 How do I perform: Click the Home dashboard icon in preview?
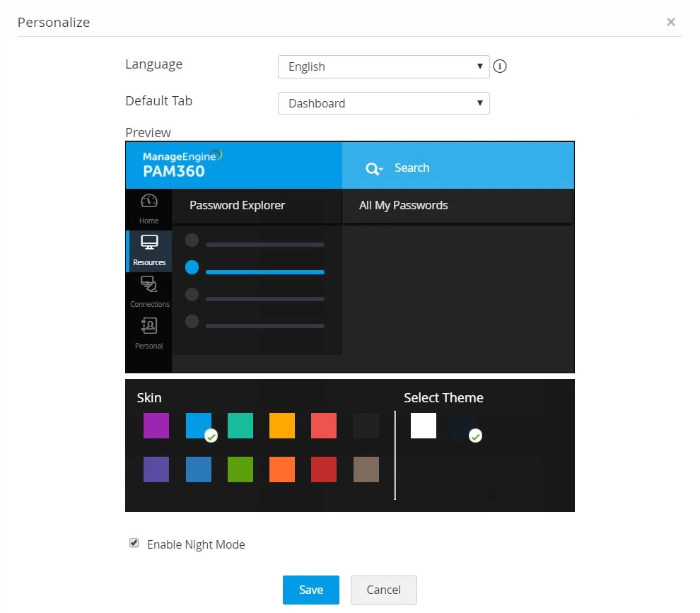148,201
